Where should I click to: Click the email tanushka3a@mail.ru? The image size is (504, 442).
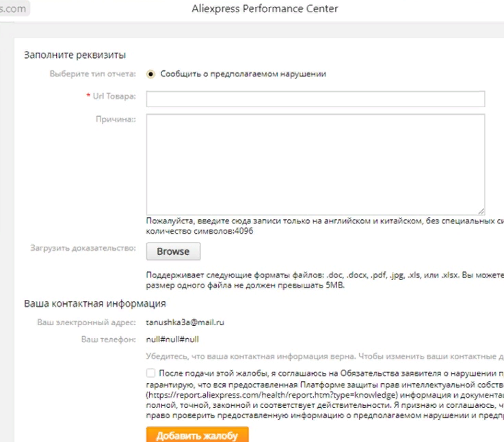(x=185, y=322)
